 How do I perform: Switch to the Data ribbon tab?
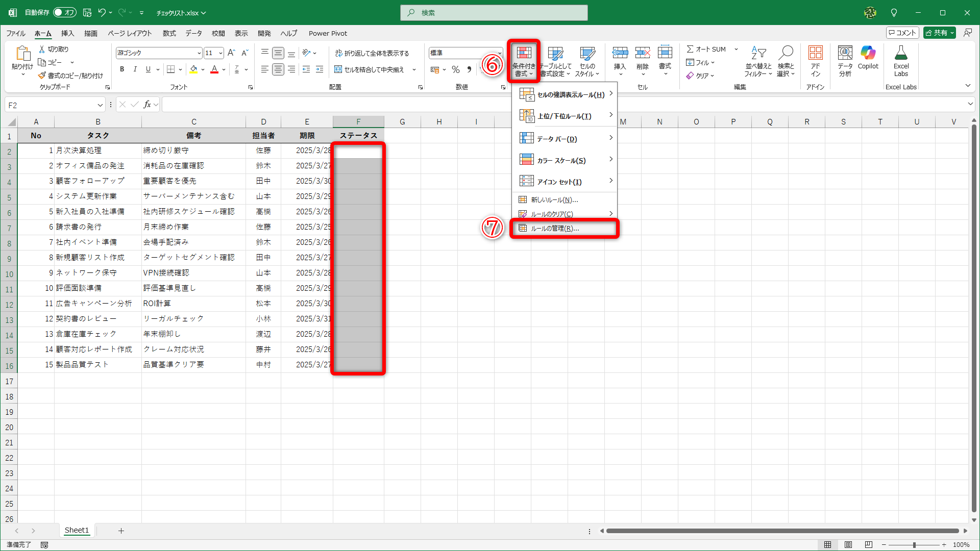[x=193, y=33]
